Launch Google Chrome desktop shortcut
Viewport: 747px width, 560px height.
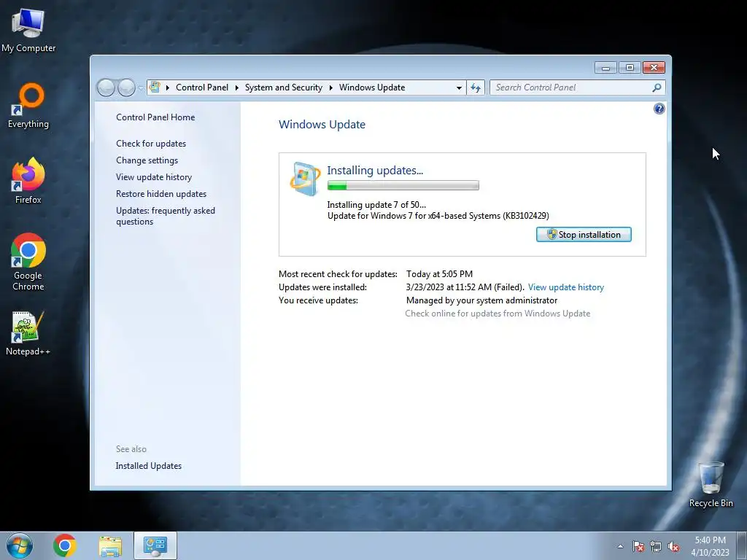pyautogui.click(x=28, y=262)
